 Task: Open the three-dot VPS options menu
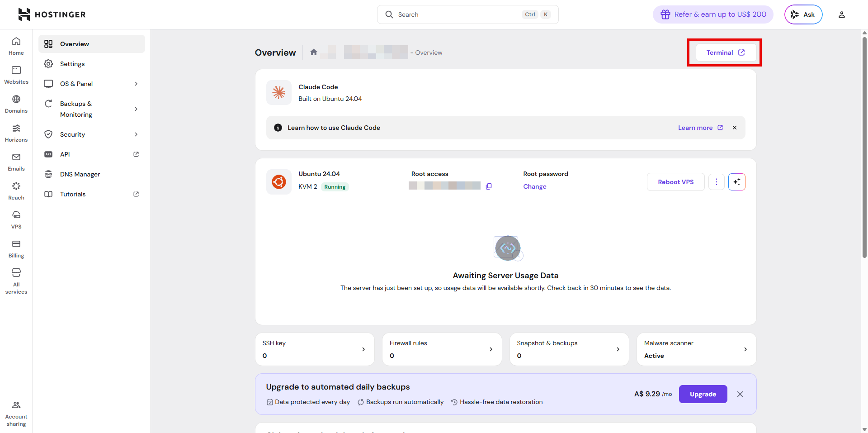point(717,182)
